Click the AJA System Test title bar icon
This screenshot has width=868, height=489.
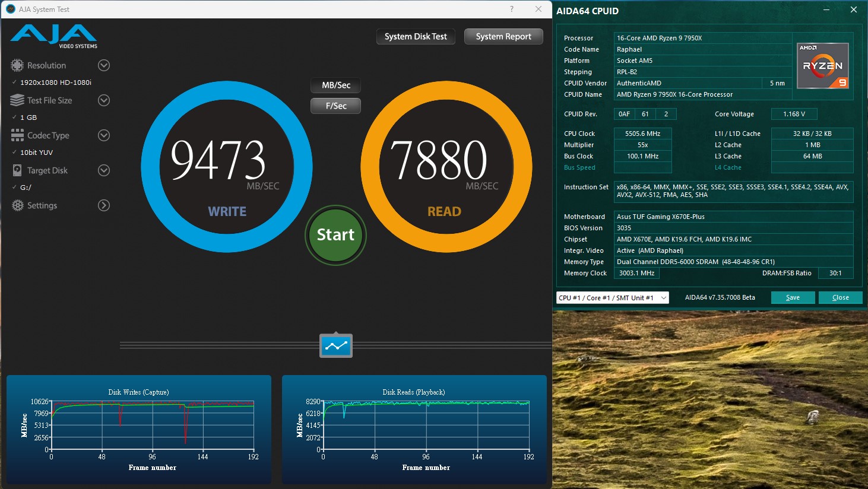click(x=10, y=9)
